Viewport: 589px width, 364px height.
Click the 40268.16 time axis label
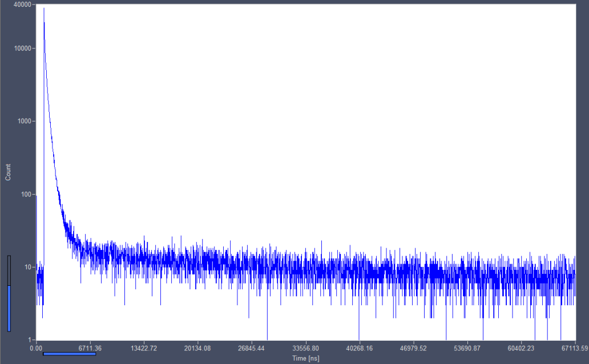pyautogui.click(x=359, y=348)
